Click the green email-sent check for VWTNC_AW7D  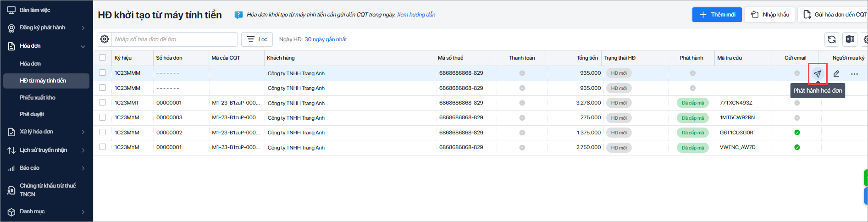coord(797,147)
